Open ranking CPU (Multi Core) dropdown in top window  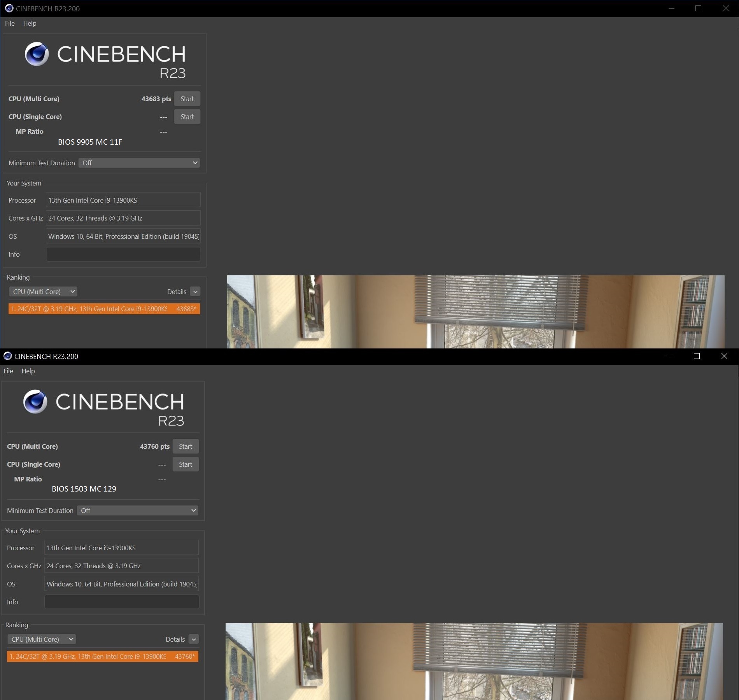point(43,292)
